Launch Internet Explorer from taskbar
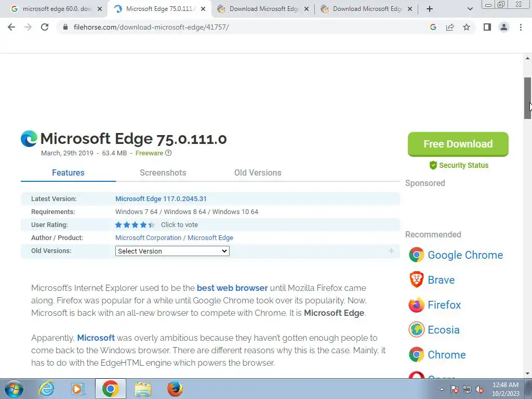 (46, 389)
